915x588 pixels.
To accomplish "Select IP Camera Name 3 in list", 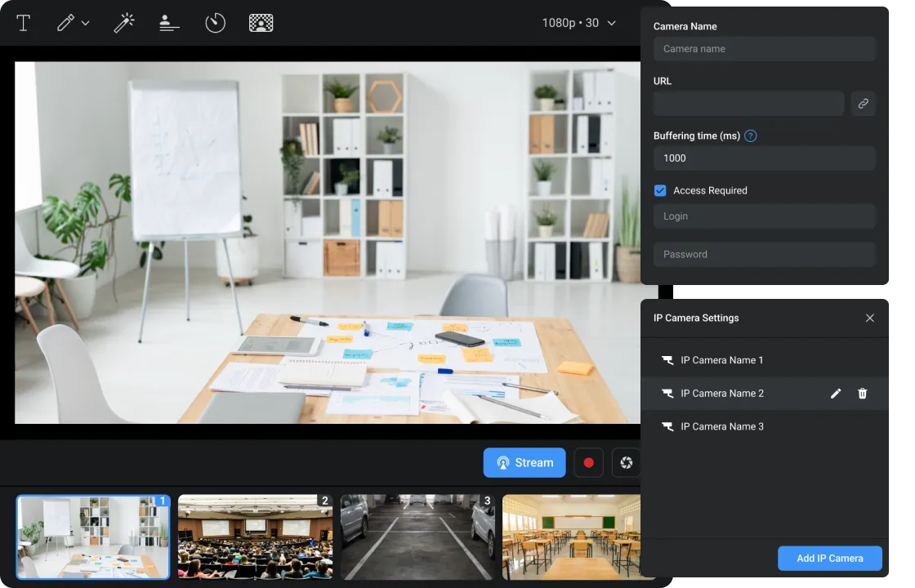I will click(x=721, y=426).
